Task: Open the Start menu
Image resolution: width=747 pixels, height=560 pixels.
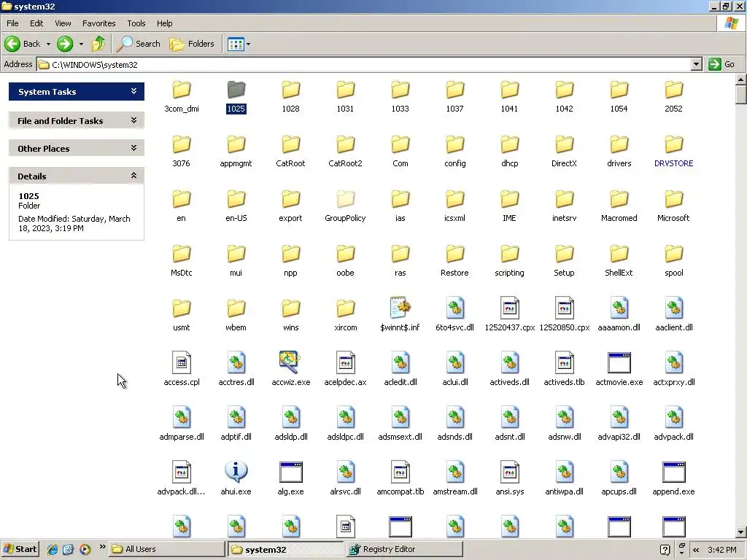Action: coord(20,549)
